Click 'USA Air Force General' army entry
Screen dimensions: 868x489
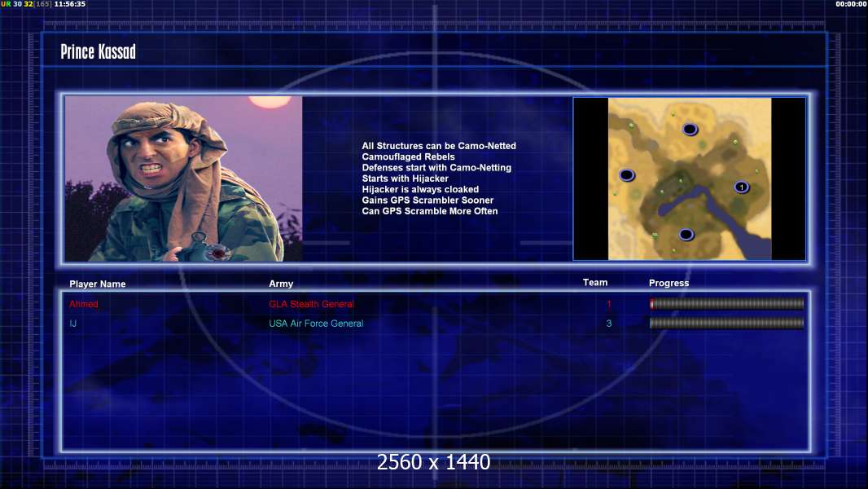click(x=316, y=324)
